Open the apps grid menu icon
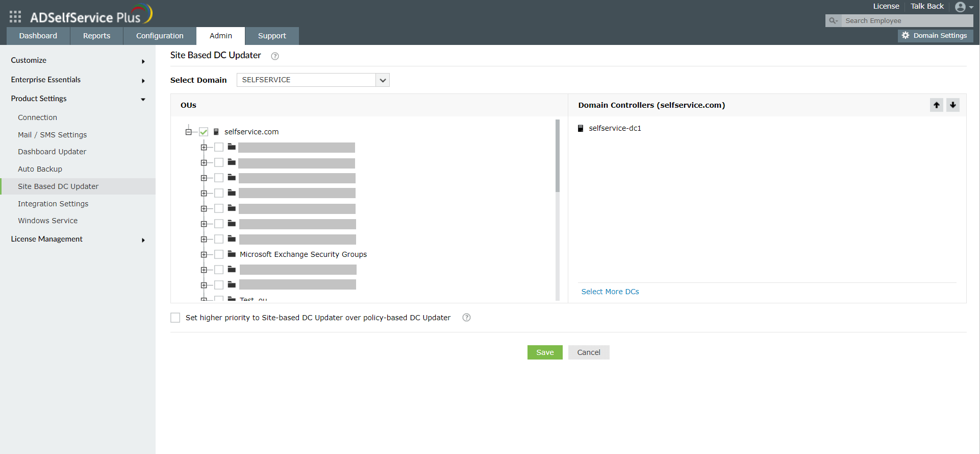The image size is (980, 454). [15, 17]
